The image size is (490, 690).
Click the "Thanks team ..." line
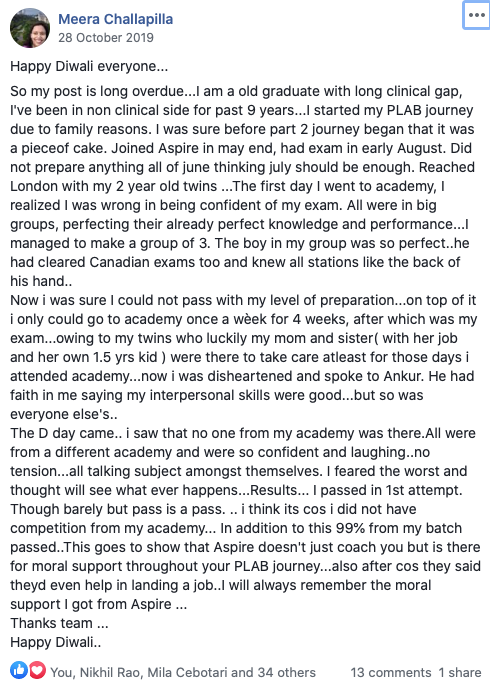[59, 623]
